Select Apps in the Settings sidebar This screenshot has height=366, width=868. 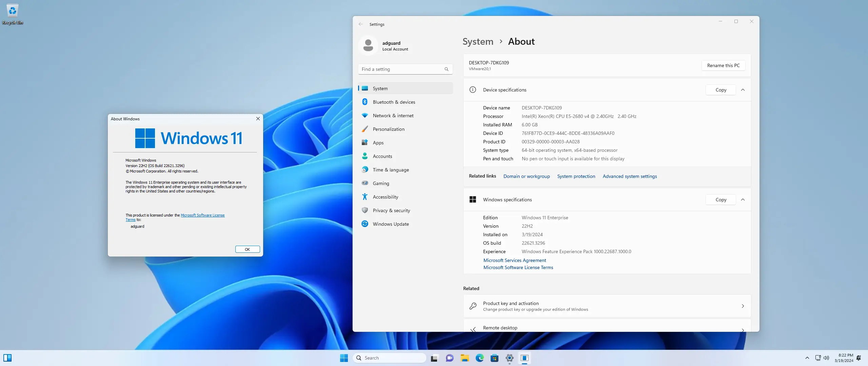tap(378, 142)
